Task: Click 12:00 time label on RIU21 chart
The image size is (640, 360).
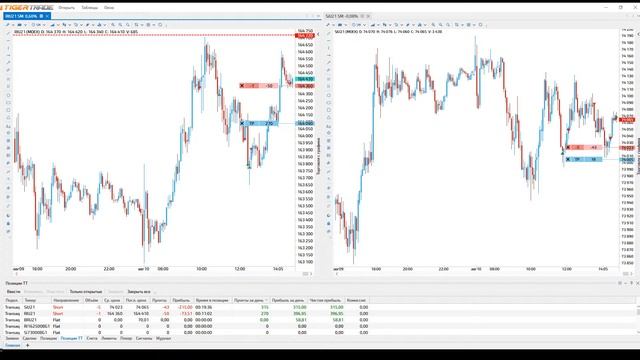Action: coord(240,269)
